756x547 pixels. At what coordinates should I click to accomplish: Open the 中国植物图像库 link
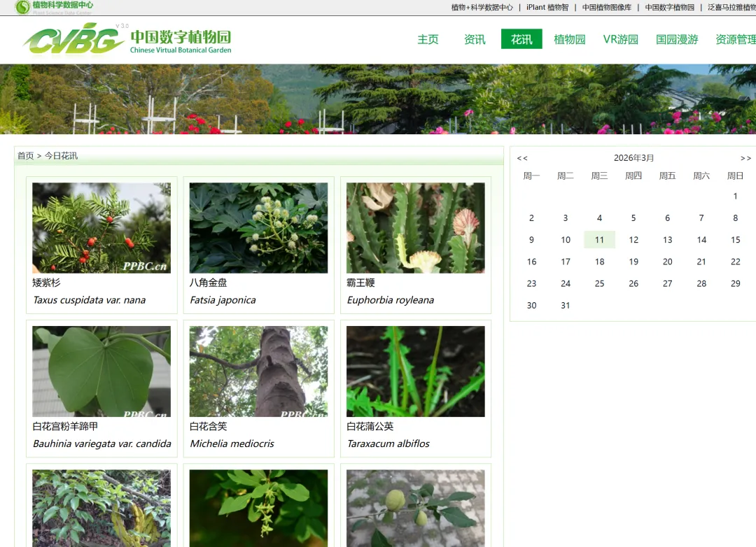(606, 7)
